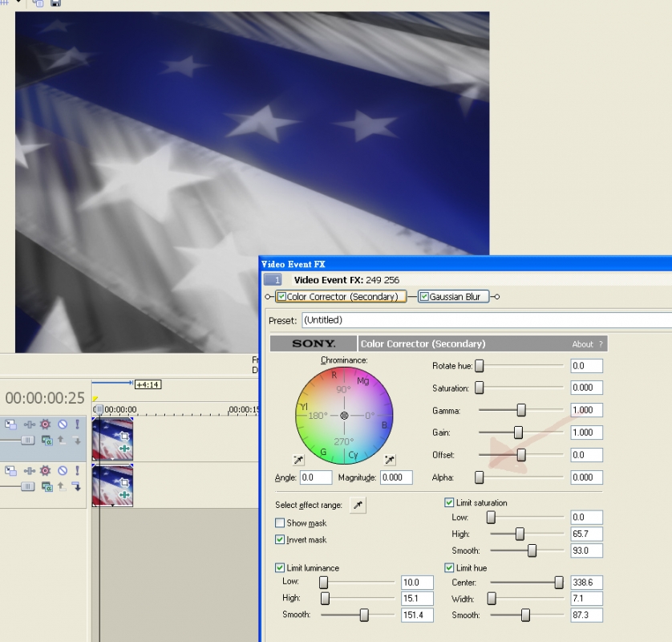Open Compositing Mode on the second track
Image resolution: width=672 pixels, height=642 pixels.
pos(47,486)
